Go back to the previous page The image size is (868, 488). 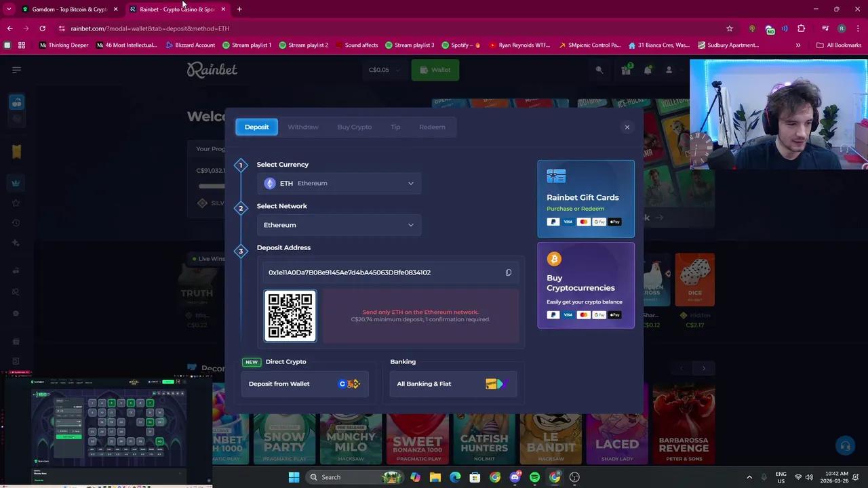tap(9, 28)
